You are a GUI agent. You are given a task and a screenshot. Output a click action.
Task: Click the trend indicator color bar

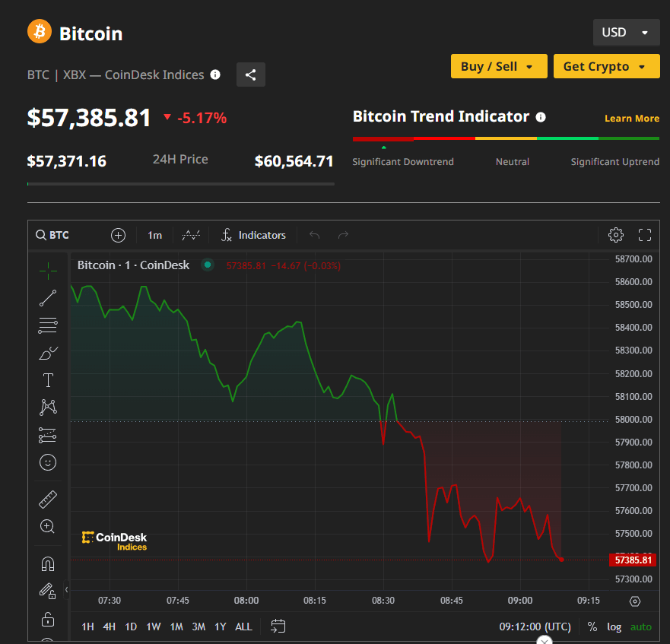506,138
